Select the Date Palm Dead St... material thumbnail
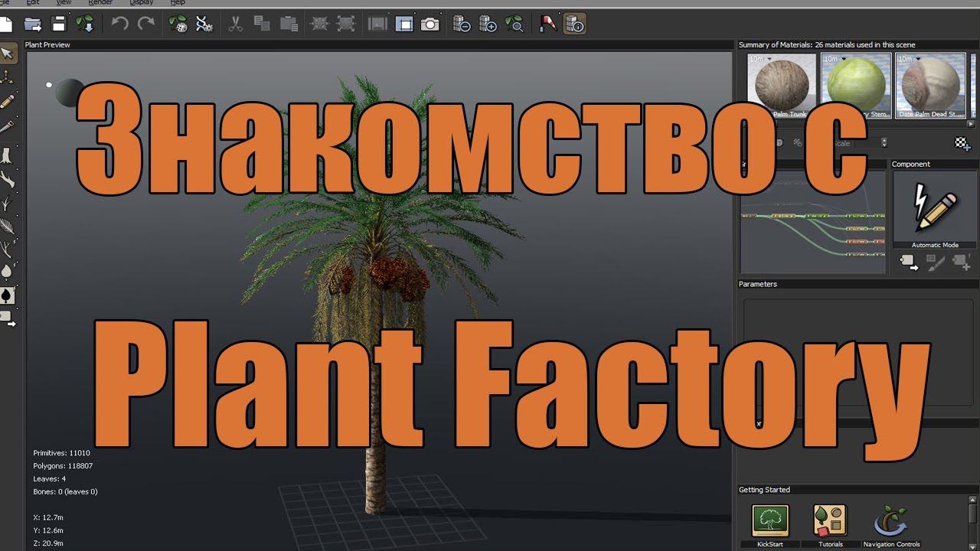 930,86
